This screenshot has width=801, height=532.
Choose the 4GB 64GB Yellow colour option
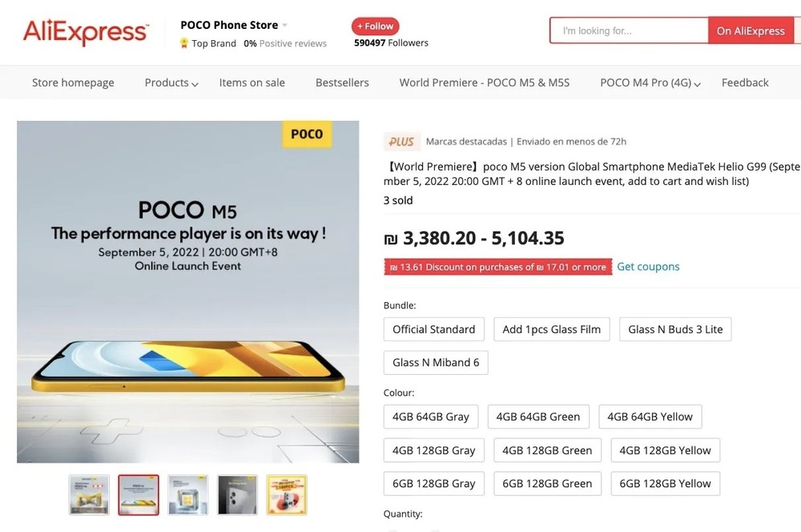(650, 417)
